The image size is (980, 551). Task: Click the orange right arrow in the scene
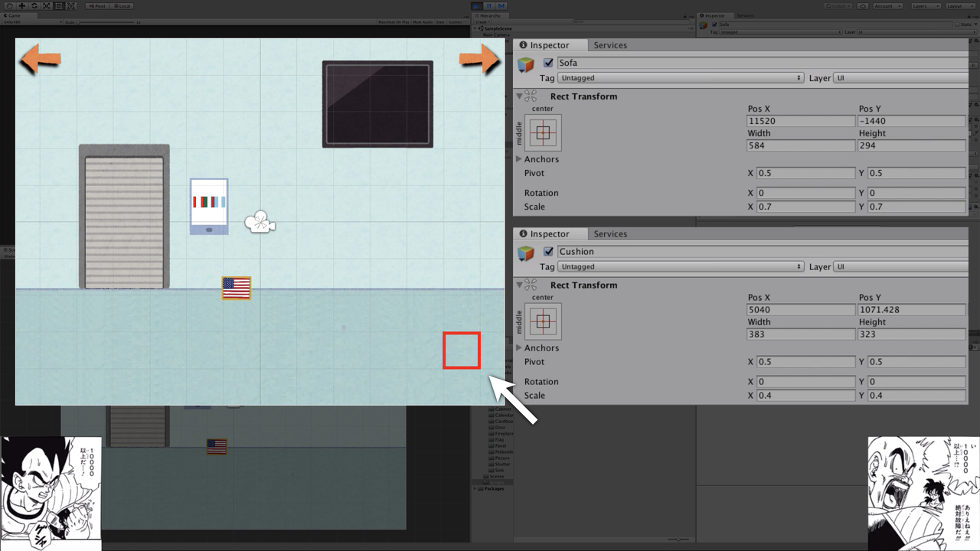tap(480, 60)
